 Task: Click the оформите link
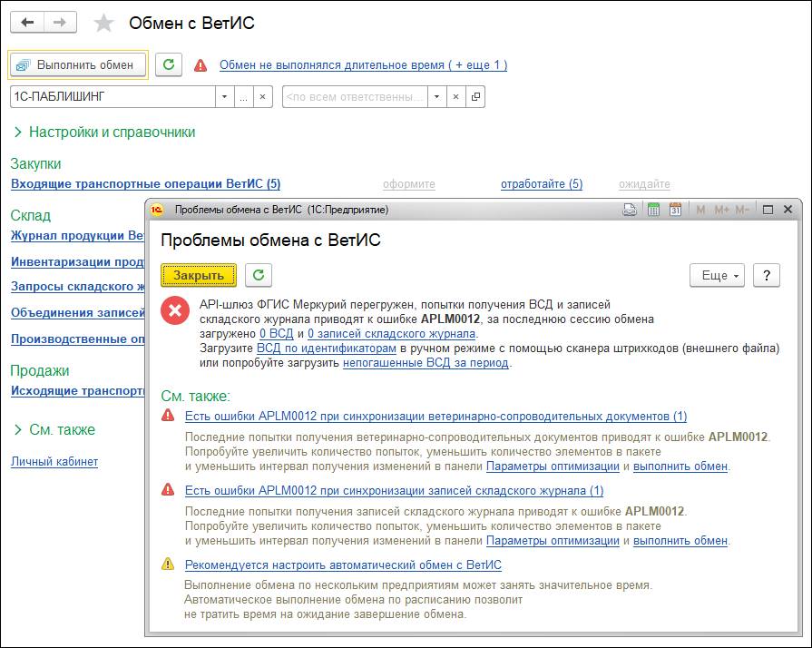click(x=409, y=184)
